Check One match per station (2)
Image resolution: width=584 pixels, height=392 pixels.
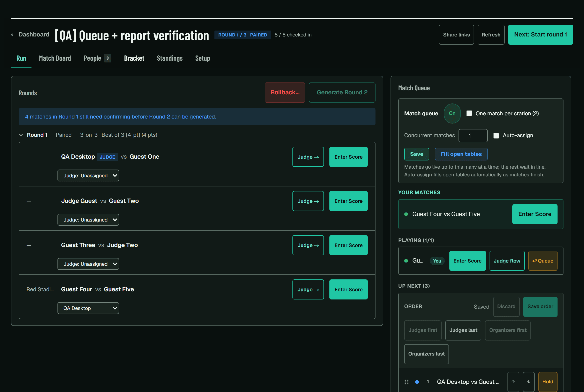click(469, 113)
